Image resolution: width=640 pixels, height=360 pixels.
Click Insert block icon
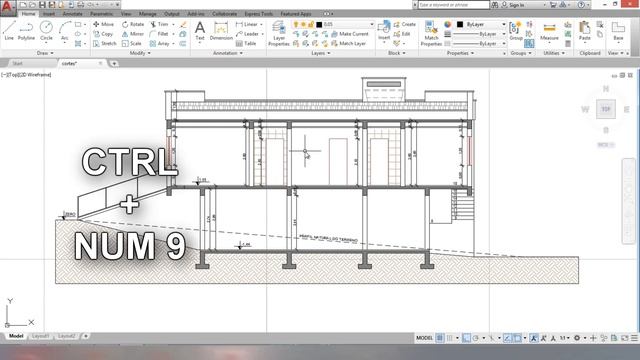384,31
